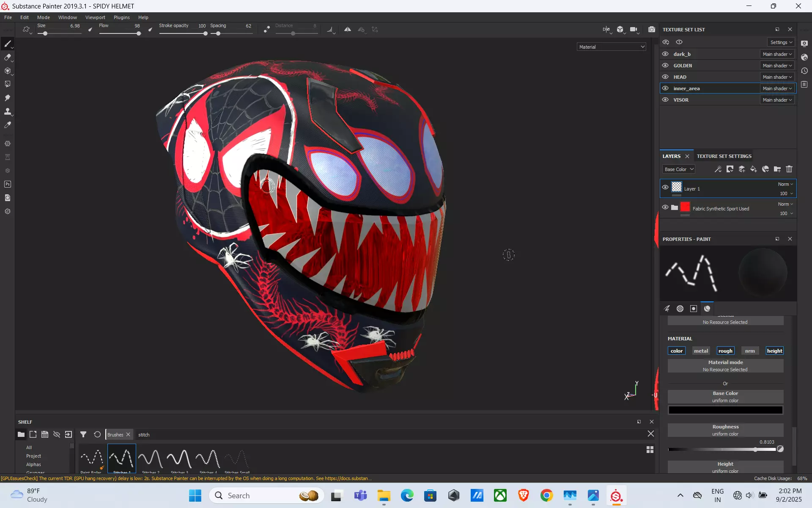The height and width of the screenshot is (508, 812).
Task: Toggle visibility of dark_b texture set
Action: coord(665,54)
